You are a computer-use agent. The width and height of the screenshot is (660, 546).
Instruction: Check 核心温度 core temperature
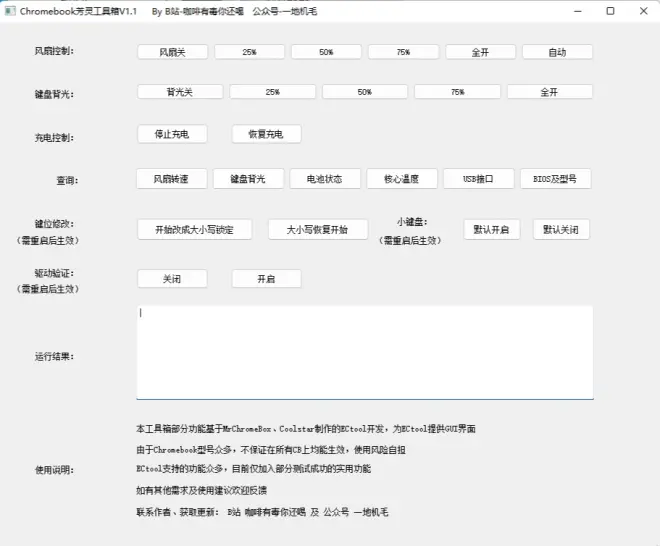(402, 179)
